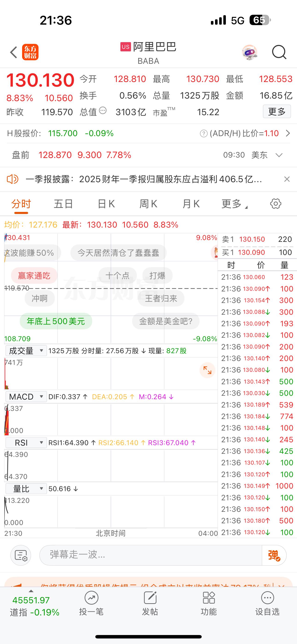This screenshot has height=644, width=297.
Task: Tap the ADR/H question mark icon
Action: tap(204, 134)
